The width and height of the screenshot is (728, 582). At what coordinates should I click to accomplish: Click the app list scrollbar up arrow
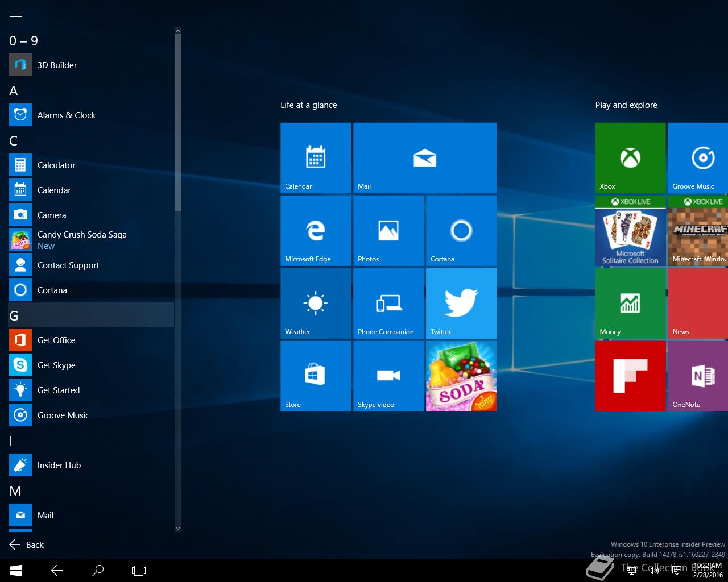(178, 31)
